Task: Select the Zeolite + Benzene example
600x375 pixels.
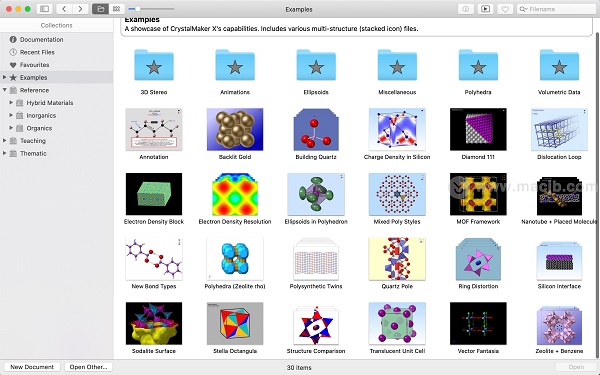Action: pyautogui.click(x=559, y=325)
